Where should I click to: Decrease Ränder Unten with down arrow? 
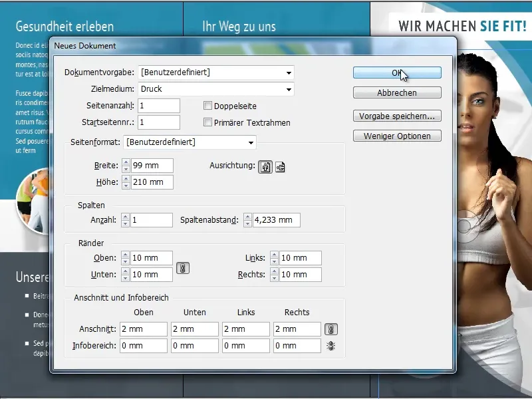pos(125,278)
